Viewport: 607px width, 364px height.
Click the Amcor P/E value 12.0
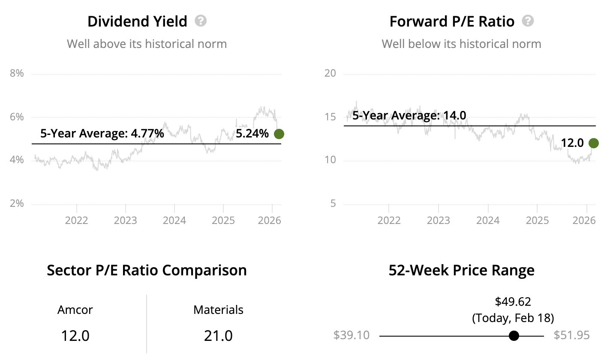(75, 336)
